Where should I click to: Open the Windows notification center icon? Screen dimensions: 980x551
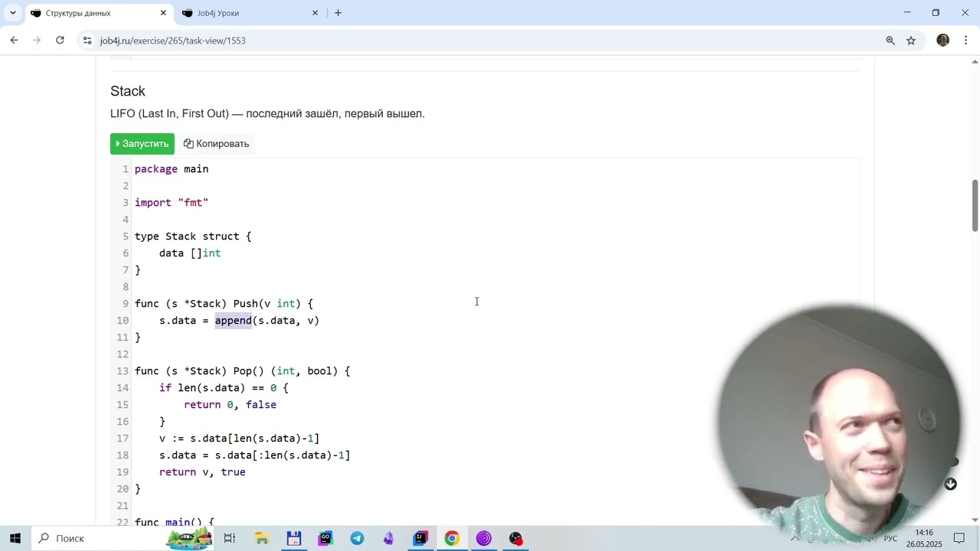click(x=959, y=539)
